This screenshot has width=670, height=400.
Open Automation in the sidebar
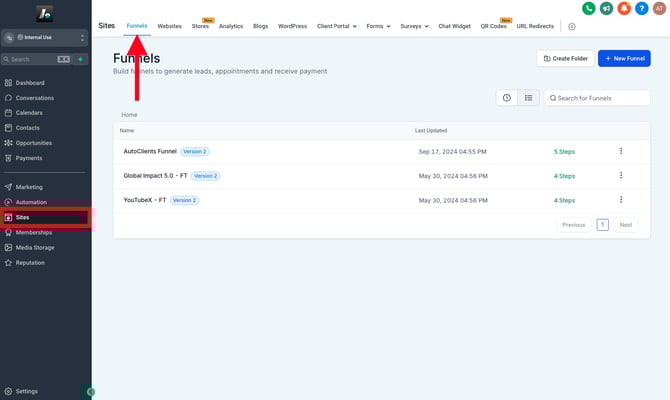coord(31,202)
